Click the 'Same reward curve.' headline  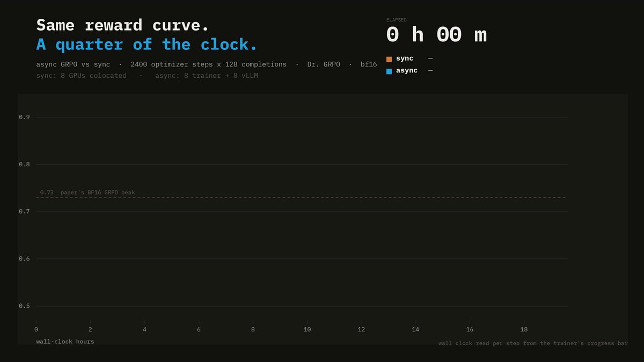click(123, 25)
